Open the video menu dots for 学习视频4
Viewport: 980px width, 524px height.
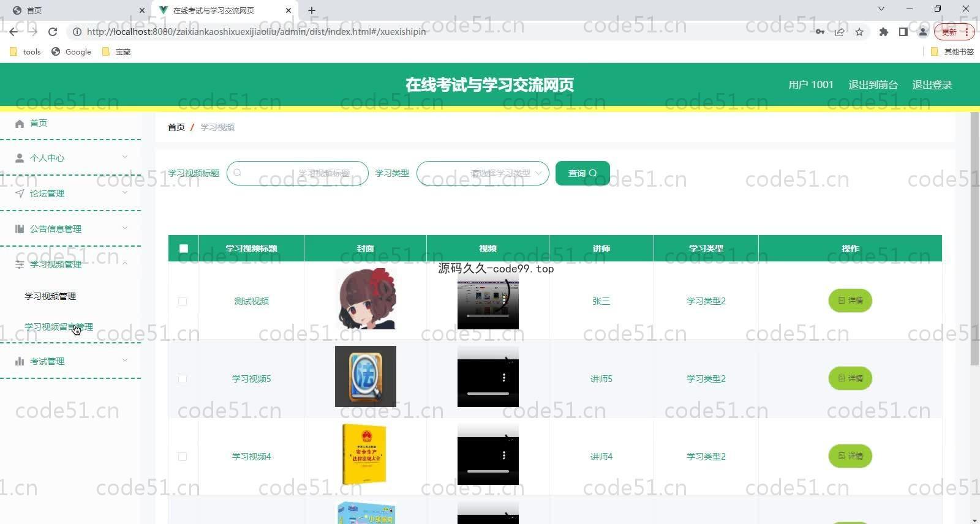click(504, 455)
